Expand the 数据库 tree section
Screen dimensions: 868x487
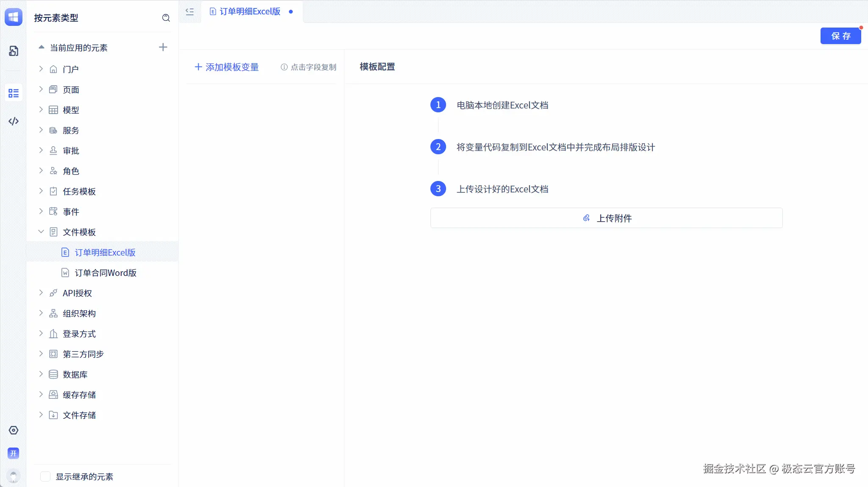tap(40, 374)
